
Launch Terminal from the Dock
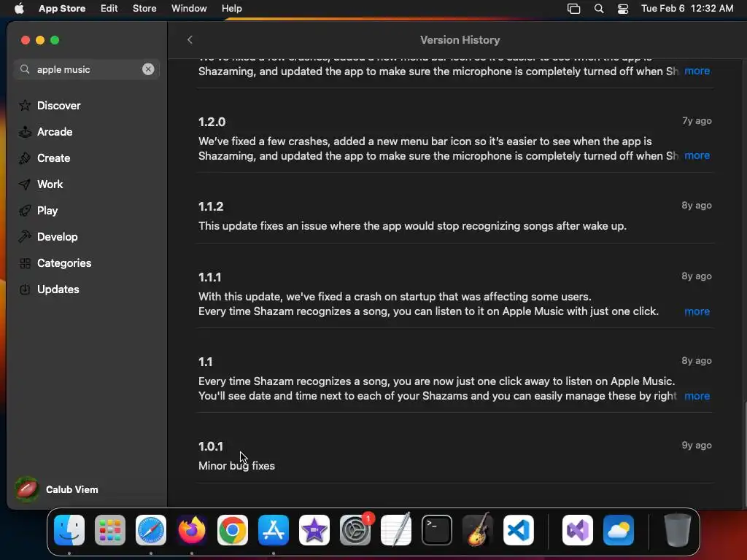click(x=437, y=530)
